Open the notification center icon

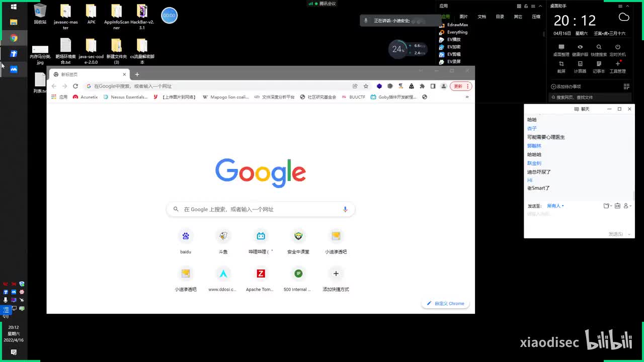coord(14,352)
